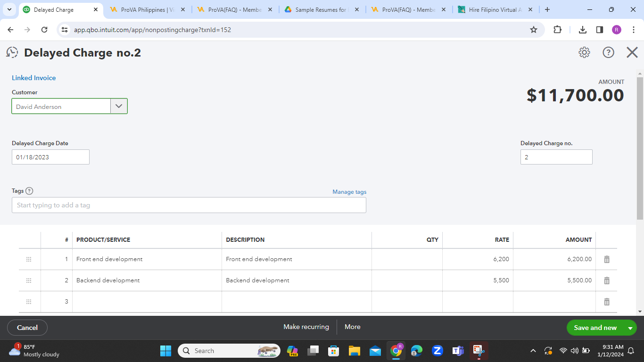644x362 pixels.
Task: Open the QuickBooks gear settings icon
Action: click(584, 52)
